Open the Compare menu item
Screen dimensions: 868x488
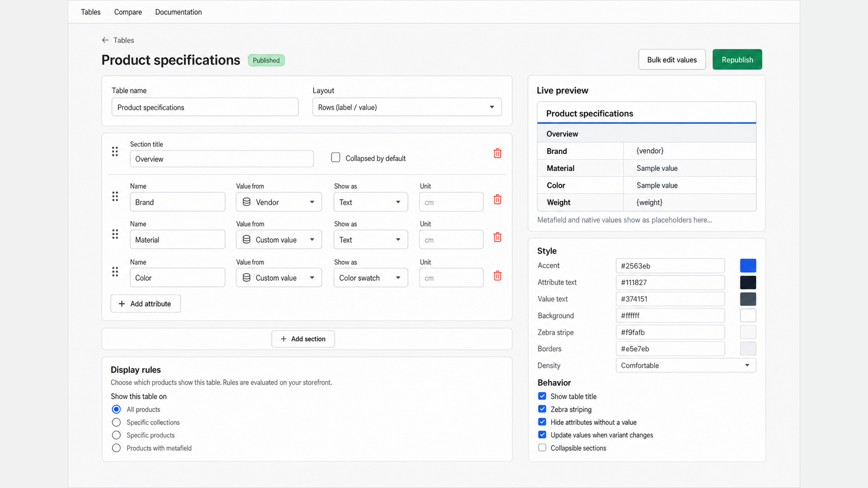[128, 12]
